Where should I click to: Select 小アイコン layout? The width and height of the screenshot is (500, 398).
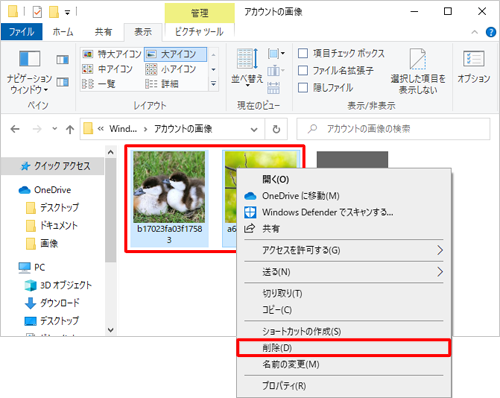(171, 69)
